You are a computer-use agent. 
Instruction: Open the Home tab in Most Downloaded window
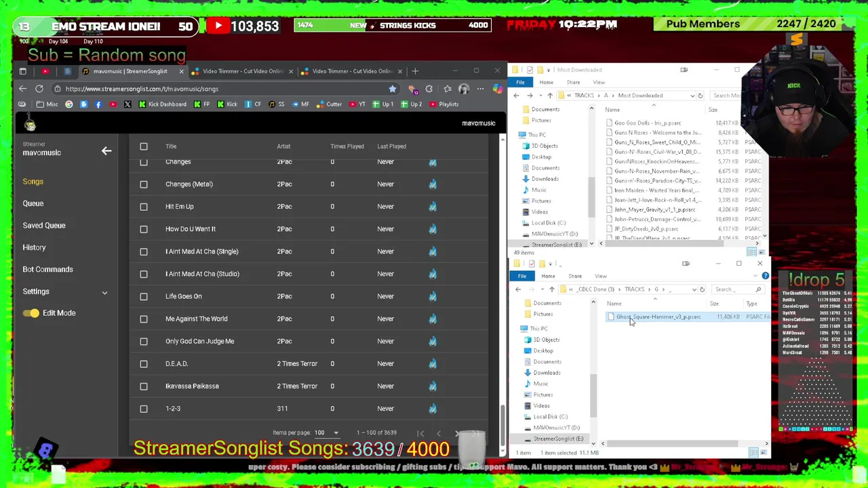(546, 83)
